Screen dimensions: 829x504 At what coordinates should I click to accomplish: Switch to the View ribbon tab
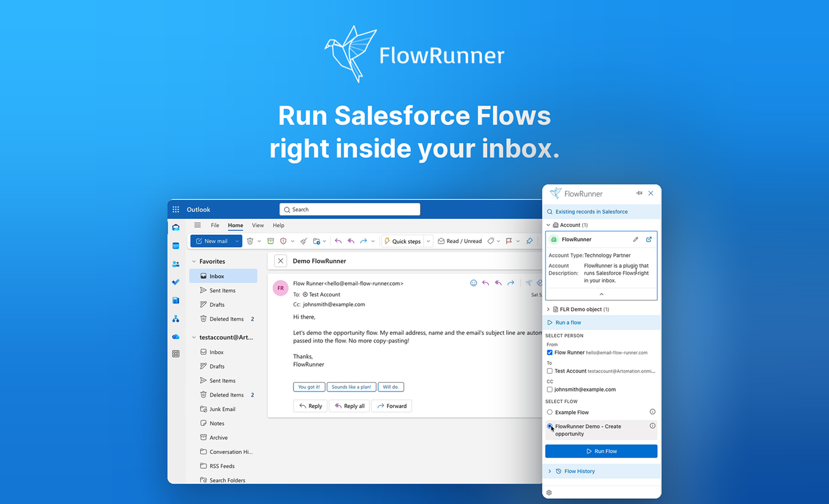(258, 225)
